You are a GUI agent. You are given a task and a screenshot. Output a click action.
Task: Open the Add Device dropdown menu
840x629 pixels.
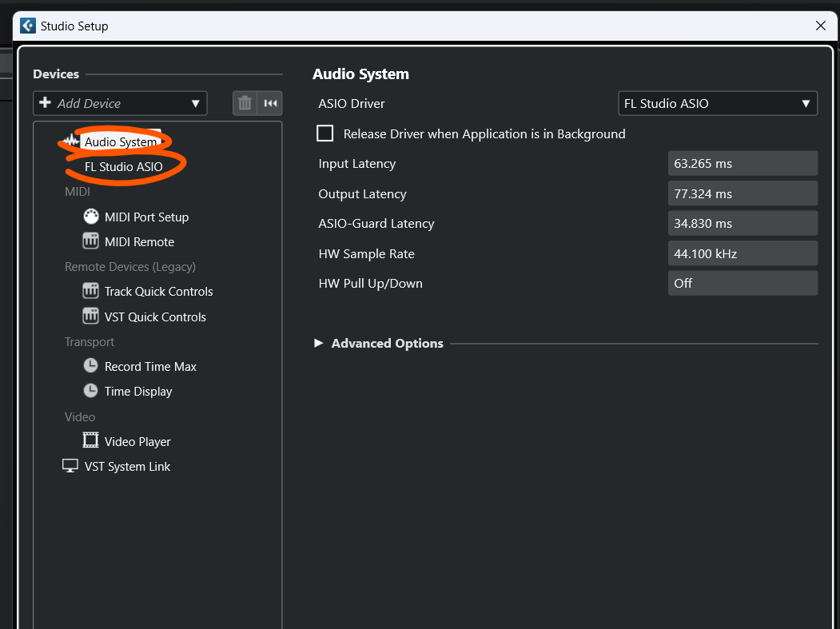coord(120,103)
